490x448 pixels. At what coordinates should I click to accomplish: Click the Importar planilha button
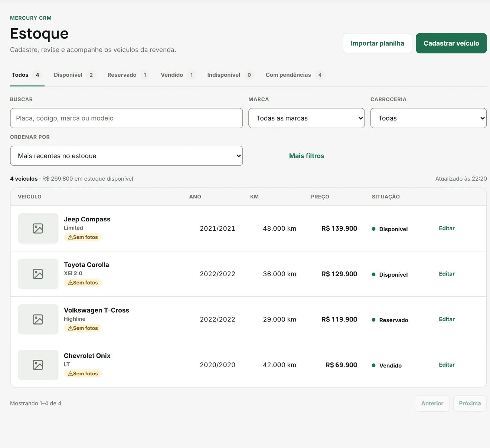378,43
